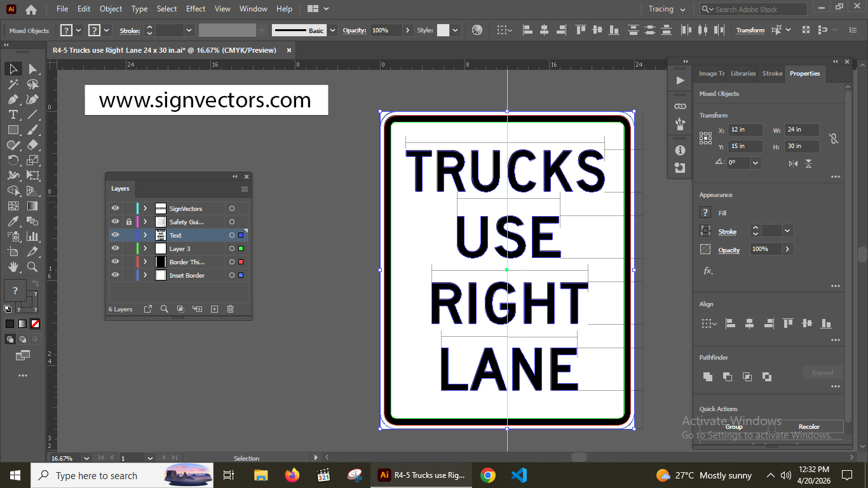Unlock the Safety Guide layer
Image resolution: width=868 pixels, height=488 pixels.
point(128,222)
